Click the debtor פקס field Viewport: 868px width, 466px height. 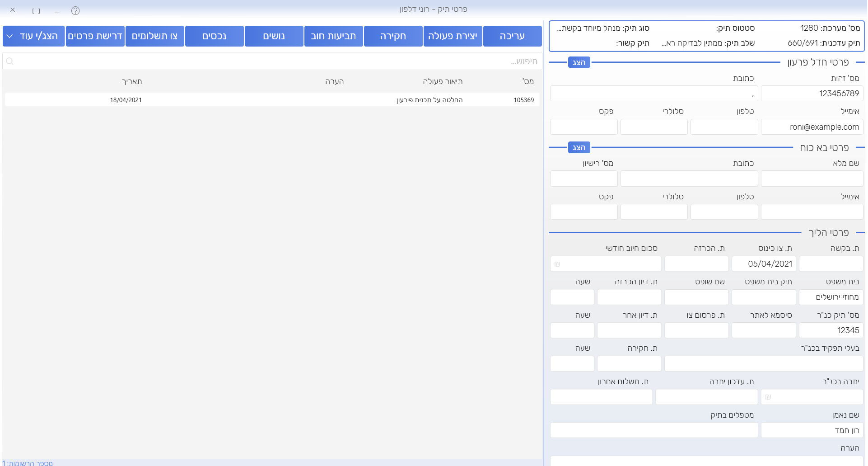point(583,127)
